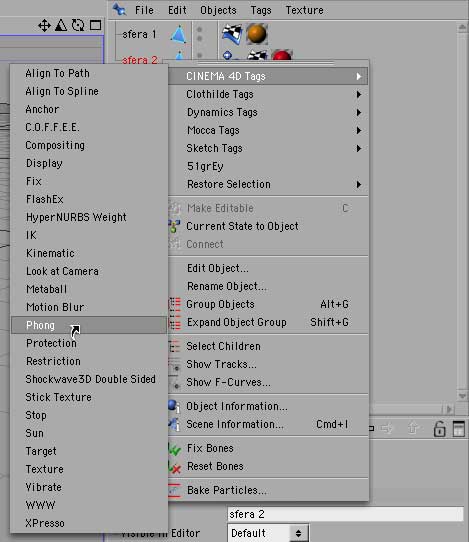Choose the Phong tag
The width and height of the screenshot is (469, 542).
(89, 325)
